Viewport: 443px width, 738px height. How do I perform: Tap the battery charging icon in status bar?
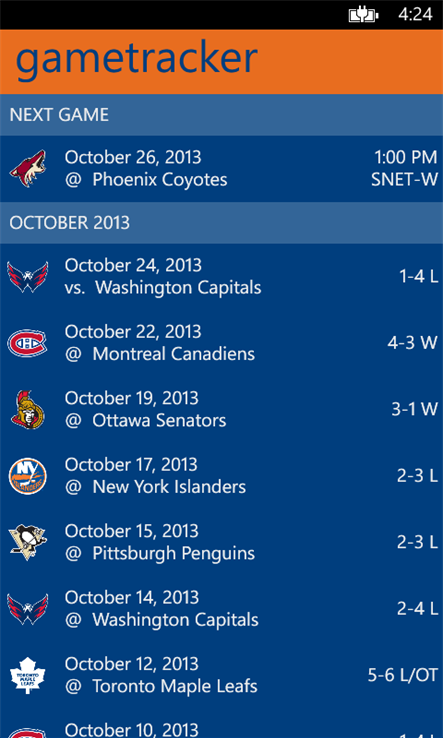(x=363, y=15)
